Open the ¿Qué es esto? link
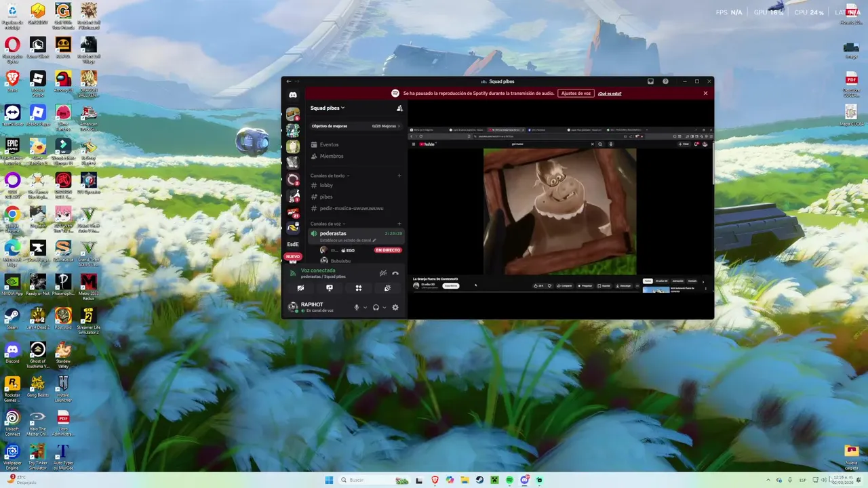Image resolution: width=868 pixels, height=488 pixels. (x=610, y=94)
